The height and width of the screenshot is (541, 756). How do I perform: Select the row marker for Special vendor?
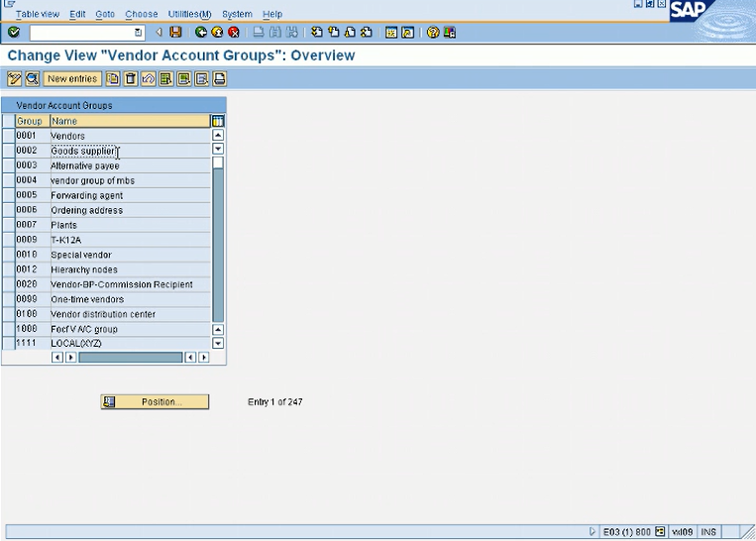[9, 255]
